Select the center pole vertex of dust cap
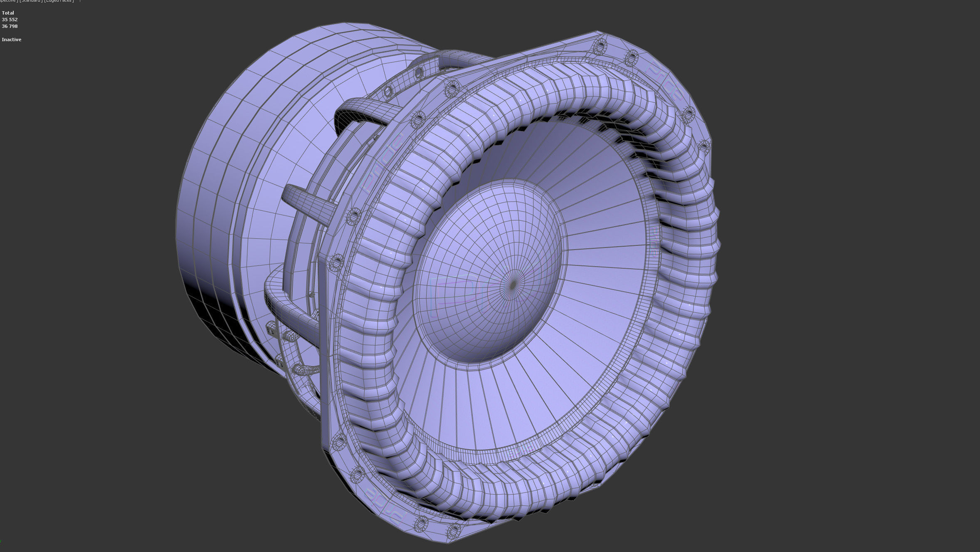The image size is (980, 552). point(513,285)
